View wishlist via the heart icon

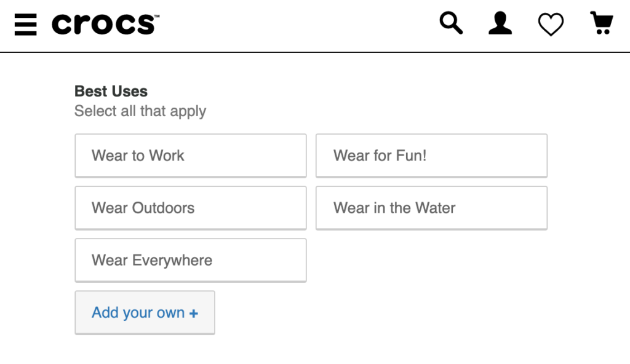click(x=551, y=25)
